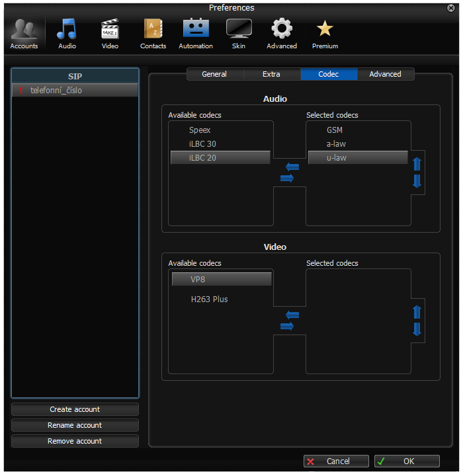463x476 pixels.
Task: Open the Contacts preferences section
Action: (153, 34)
